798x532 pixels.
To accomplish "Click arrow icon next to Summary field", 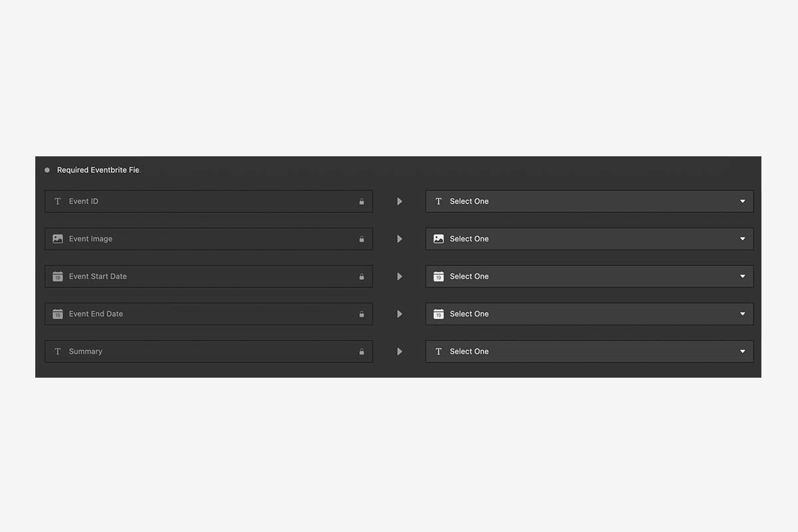I will point(400,352).
